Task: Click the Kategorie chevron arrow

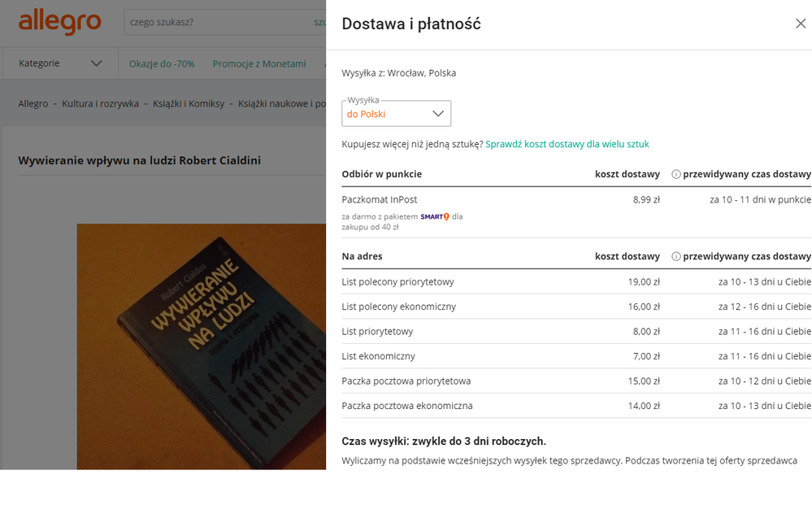Action: (96, 63)
